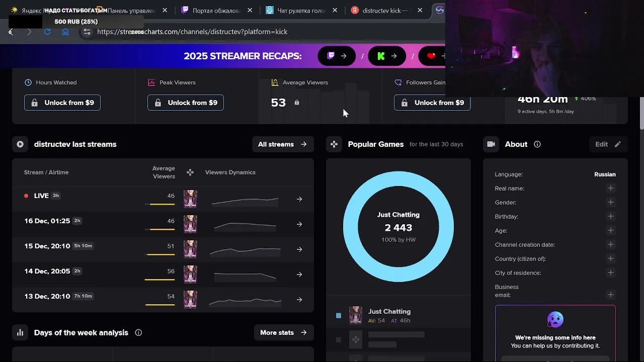Image resolution: width=644 pixels, height=362 pixels.
Task: Click Just Chatting game in legend list
Action: [389, 312]
